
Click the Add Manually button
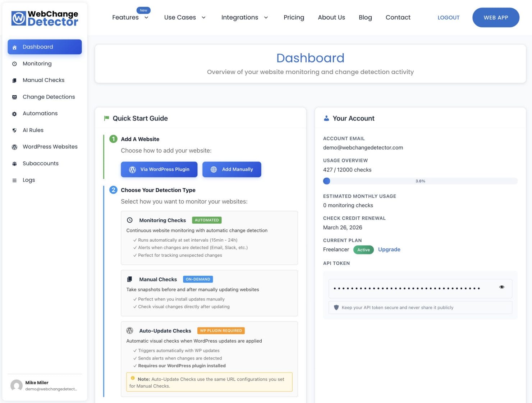[x=232, y=169]
